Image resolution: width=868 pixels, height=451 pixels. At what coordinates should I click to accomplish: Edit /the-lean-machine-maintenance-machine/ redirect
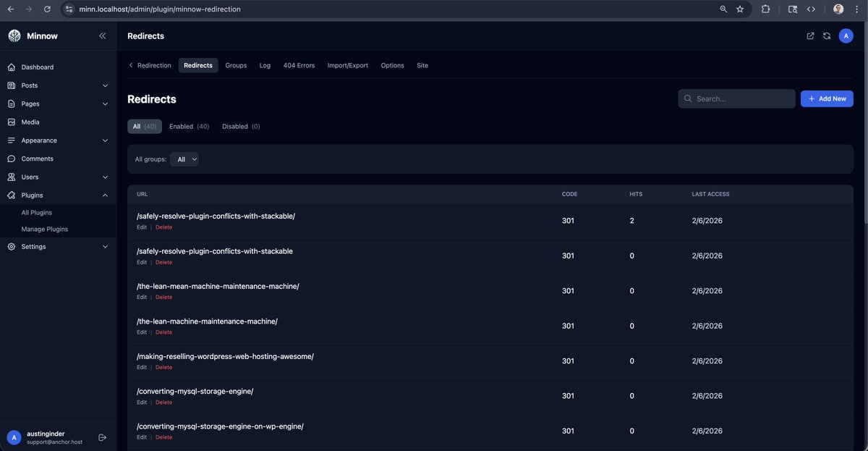click(142, 332)
